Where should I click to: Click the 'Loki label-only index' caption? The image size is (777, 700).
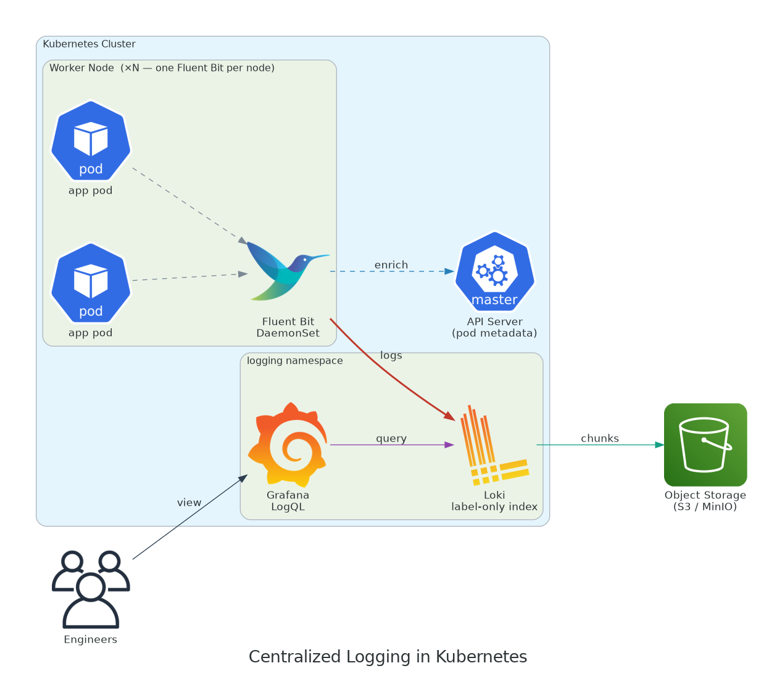click(x=494, y=501)
